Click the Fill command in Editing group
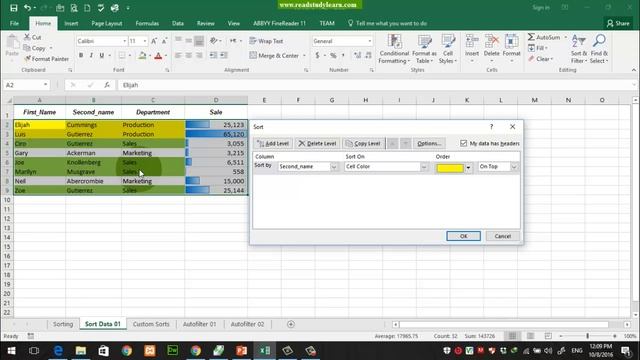Image resolution: width=640 pixels, height=360 pixels. coord(538,48)
